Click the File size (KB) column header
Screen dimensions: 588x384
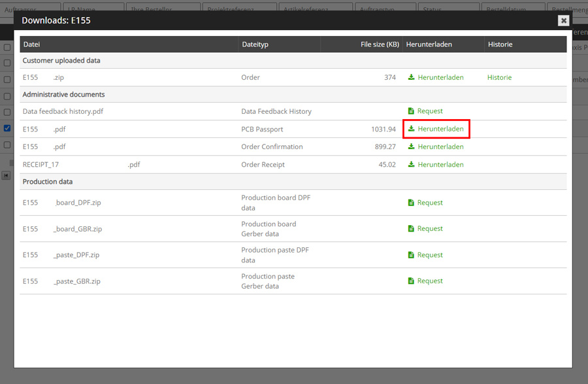point(380,44)
